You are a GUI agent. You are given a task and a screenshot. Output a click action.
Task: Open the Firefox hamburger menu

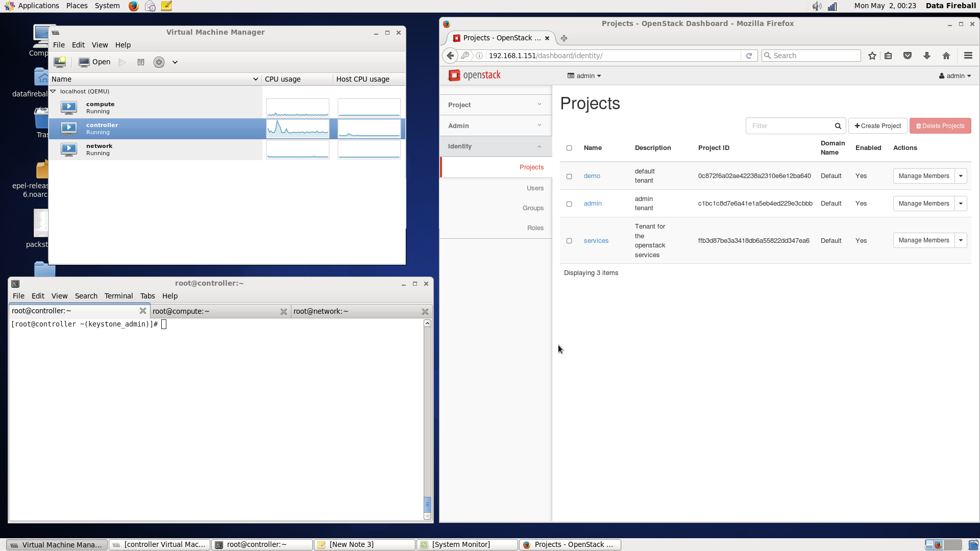point(968,56)
